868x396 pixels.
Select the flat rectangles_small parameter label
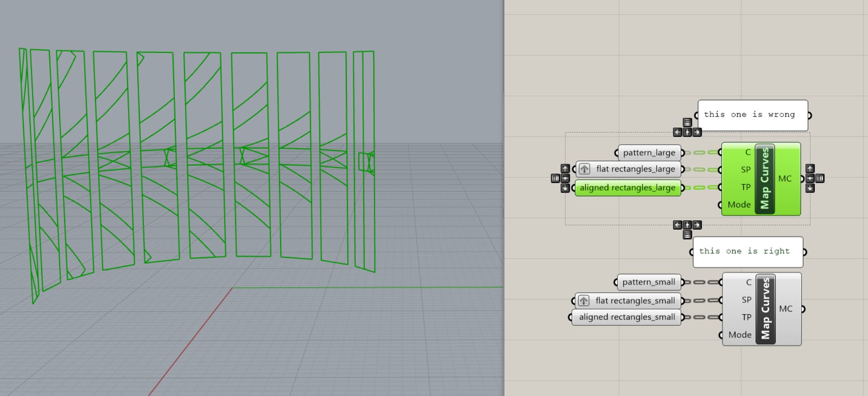(x=635, y=300)
